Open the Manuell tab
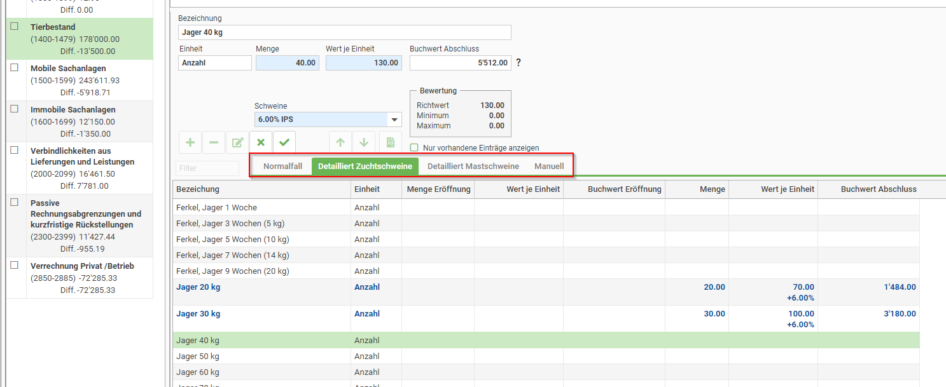946x387 pixels. 548,166
